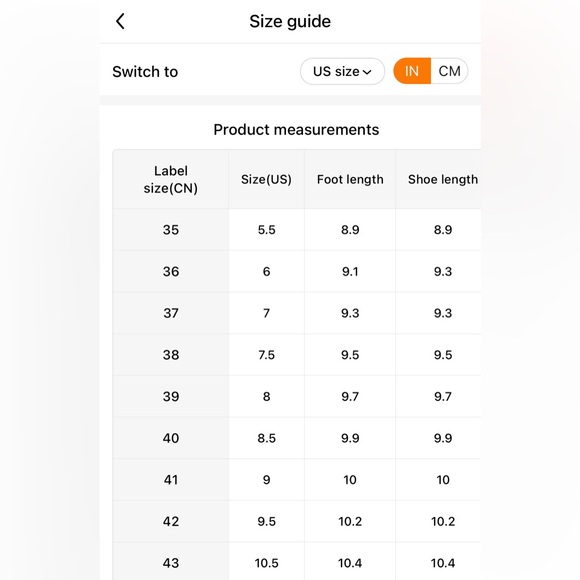The height and width of the screenshot is (580, 580).
Task: Select the Size(US) column header
Action: [266, 179]
